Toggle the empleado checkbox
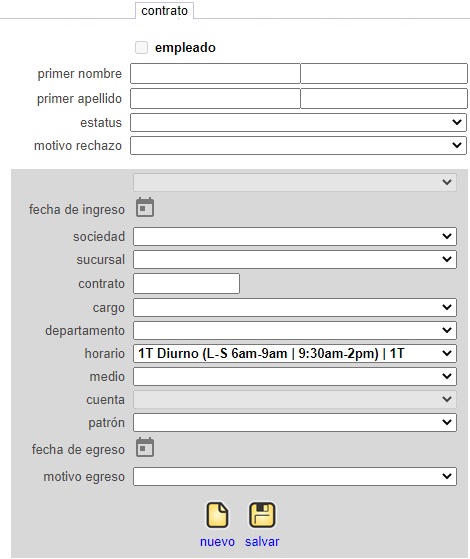Screen dimensions: 470x559 point(142,47)
